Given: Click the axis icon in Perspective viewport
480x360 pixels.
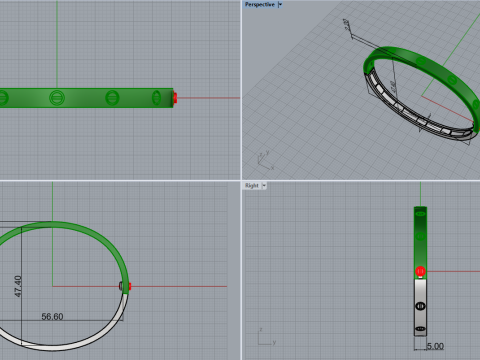Looking at the screenshot, I should pyautogui.click(x=266, y=161).
